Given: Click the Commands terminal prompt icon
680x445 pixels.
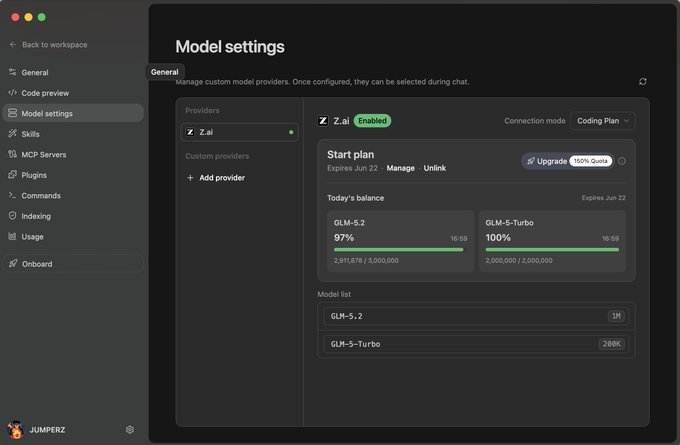Looking at the screenshot, I should 13,195.
